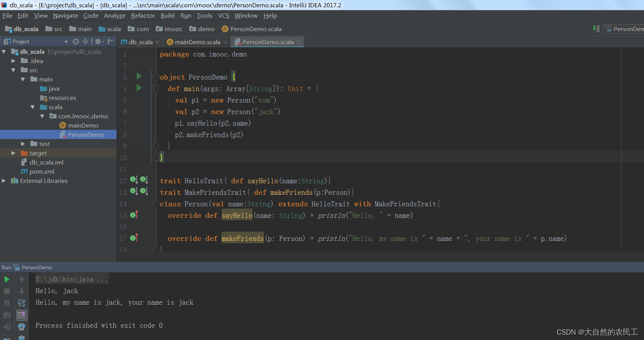This screenshot has width=644, height=340.
Task: Click first implemented marker on line 13
Action: click(134, 191)
